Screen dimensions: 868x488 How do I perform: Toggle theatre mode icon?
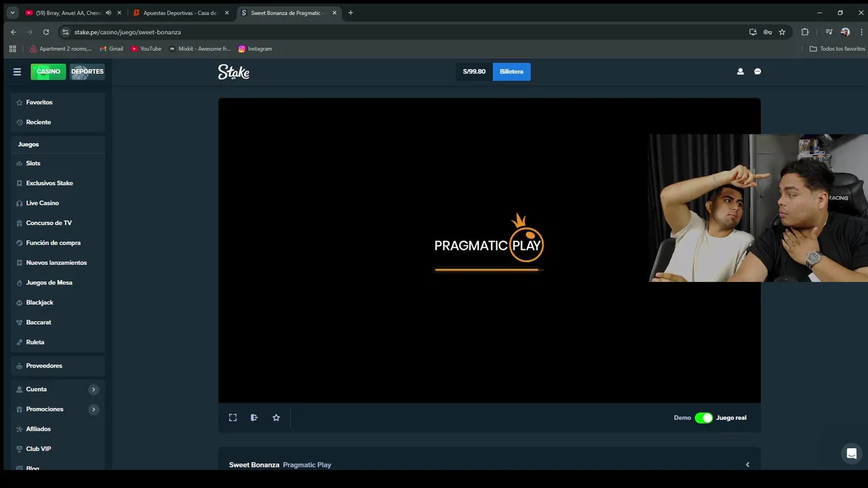254,418
